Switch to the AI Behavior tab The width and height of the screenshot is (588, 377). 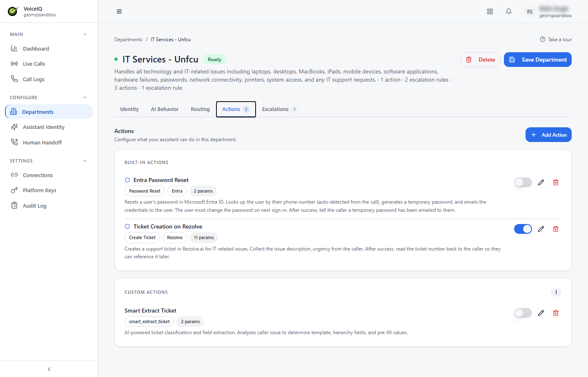point(165,109)
